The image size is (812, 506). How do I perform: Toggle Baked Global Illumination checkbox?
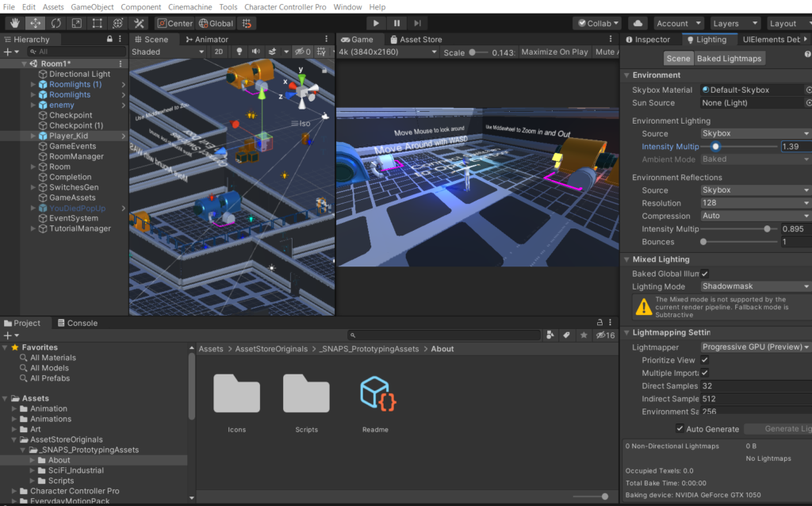pos(704,274)
